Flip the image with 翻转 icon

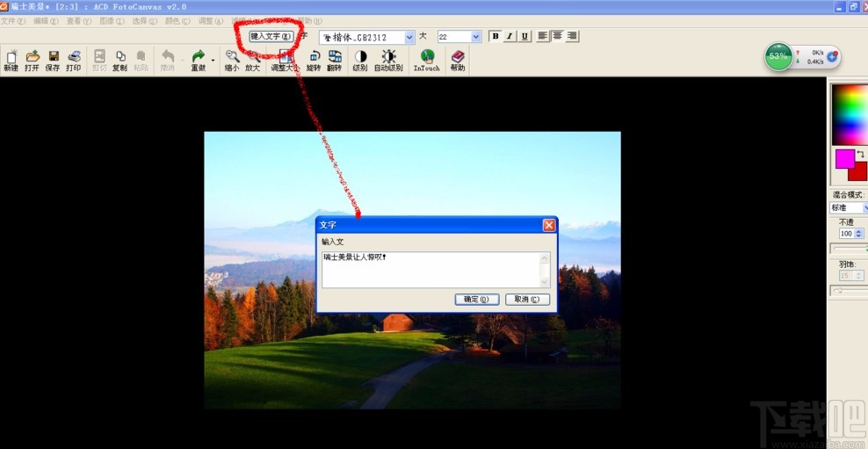click(x=335, y=61)
